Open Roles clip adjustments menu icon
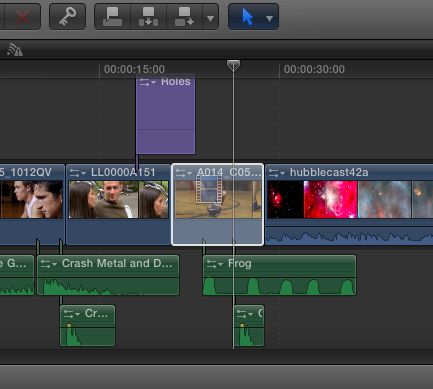This screenshot has height=389, width=433. point(147,82)
